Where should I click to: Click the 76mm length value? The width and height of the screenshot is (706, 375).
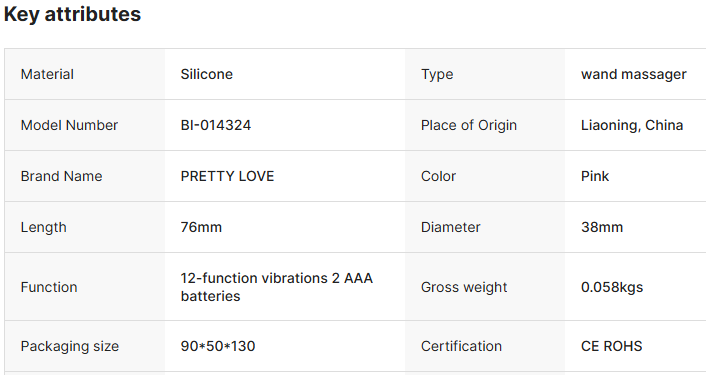pos(201,227)
